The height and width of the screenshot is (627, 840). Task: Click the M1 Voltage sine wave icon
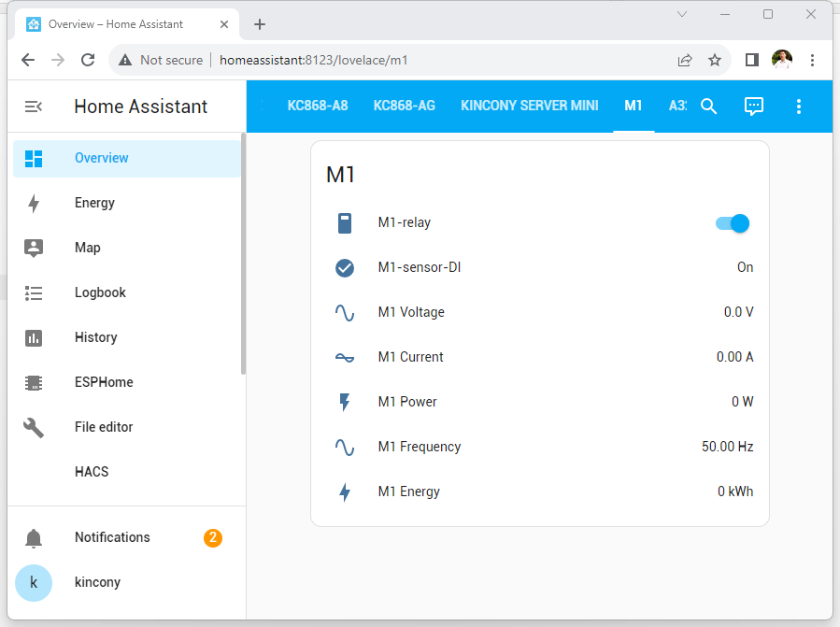[x=345, y=313]
